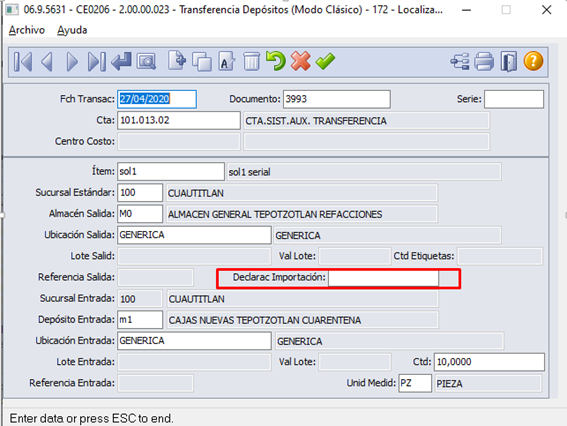567x426 pixels.
Task: Open the Ayuda menu
Action: click(72, 30)
